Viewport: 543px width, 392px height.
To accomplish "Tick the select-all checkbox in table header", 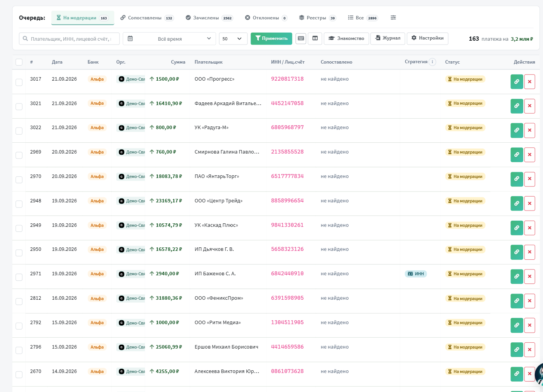I will (x=19, y=62).
